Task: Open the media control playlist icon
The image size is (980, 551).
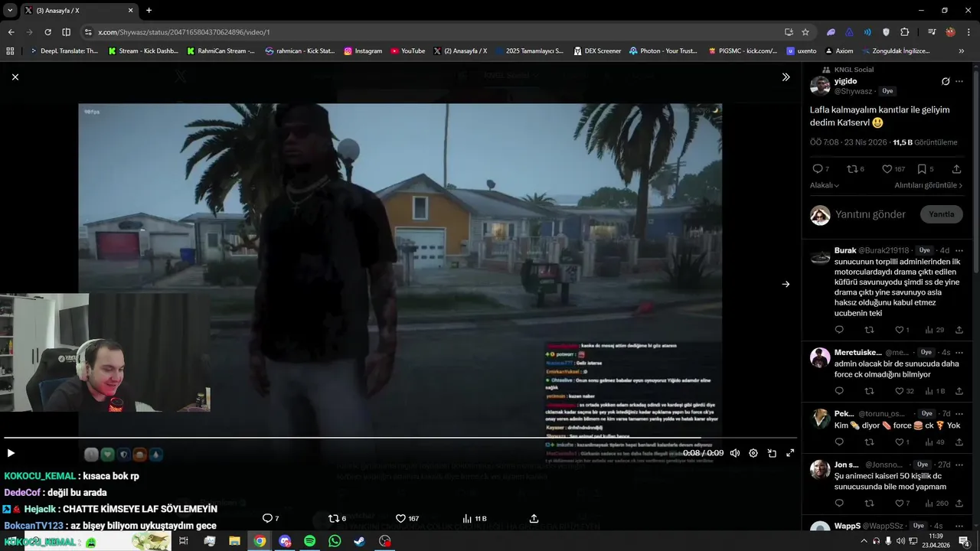Action: 932,32
